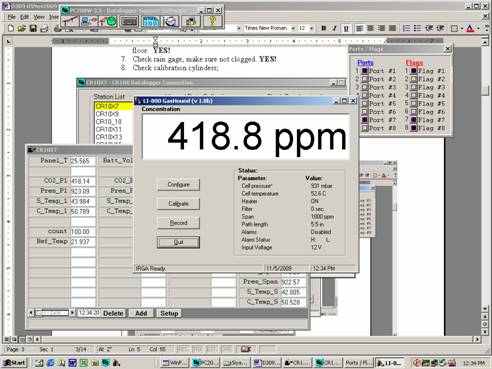Click the Flags heading link
The height and width of the screenshot is (369, 492).
[414, 63]
